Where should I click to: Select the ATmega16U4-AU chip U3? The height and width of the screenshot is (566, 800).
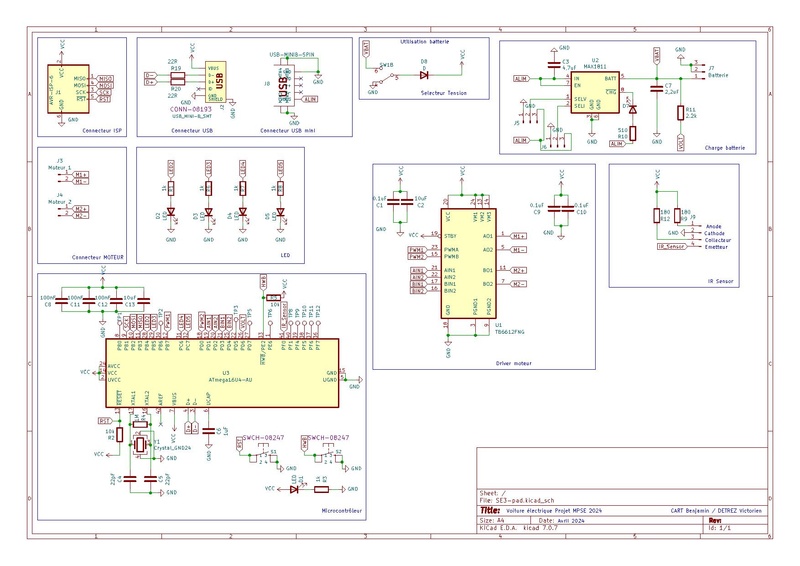[x=222, y=373]
